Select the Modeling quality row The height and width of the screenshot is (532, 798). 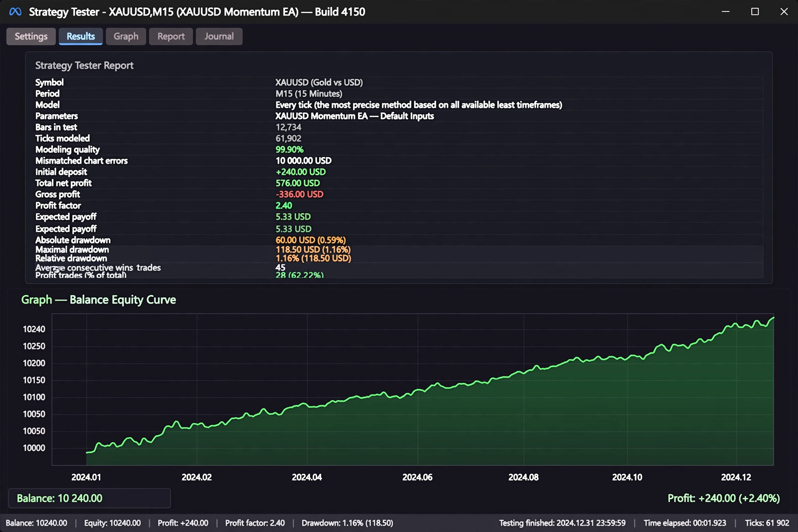[399, 150]
